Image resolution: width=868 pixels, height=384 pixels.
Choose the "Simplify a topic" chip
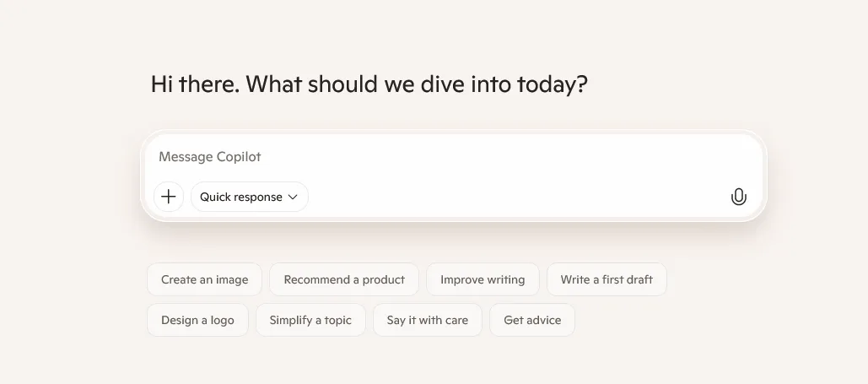(x=310, y=320)
